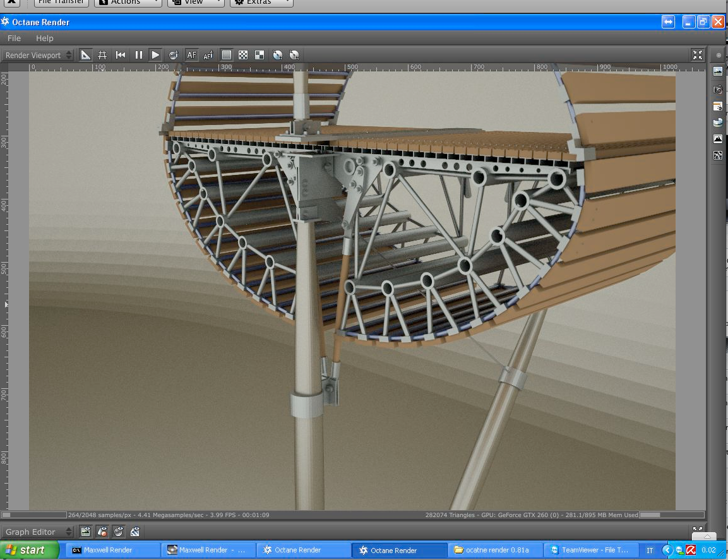
Task: Click the histogram mountain icon in sidebar
Action: 718,139
